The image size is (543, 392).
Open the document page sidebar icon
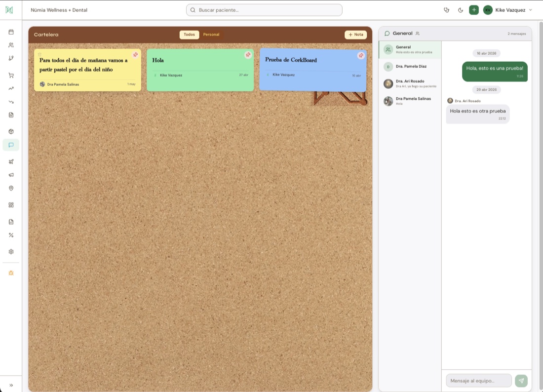pyautogui.click(x=11, y=115)
